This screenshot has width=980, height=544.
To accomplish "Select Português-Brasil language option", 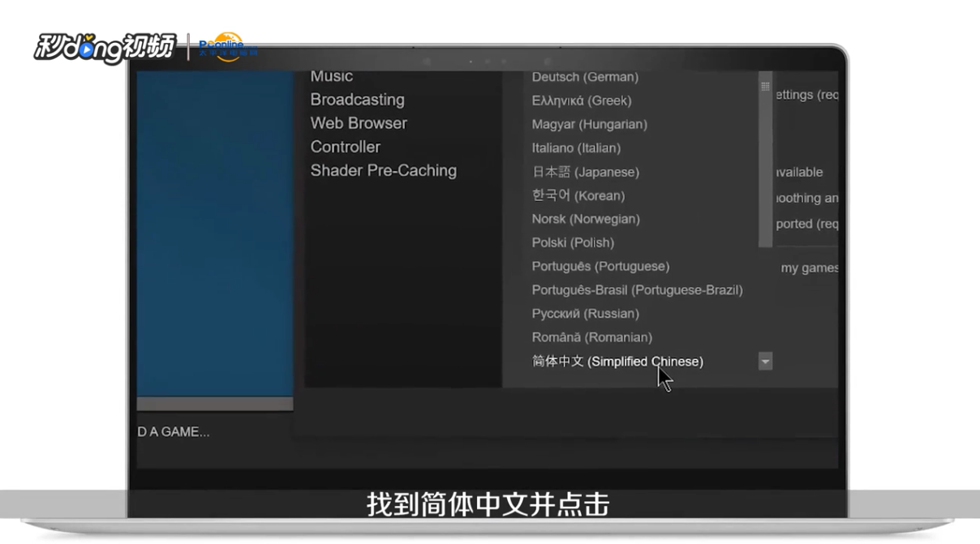I will [x=636, y=289].
